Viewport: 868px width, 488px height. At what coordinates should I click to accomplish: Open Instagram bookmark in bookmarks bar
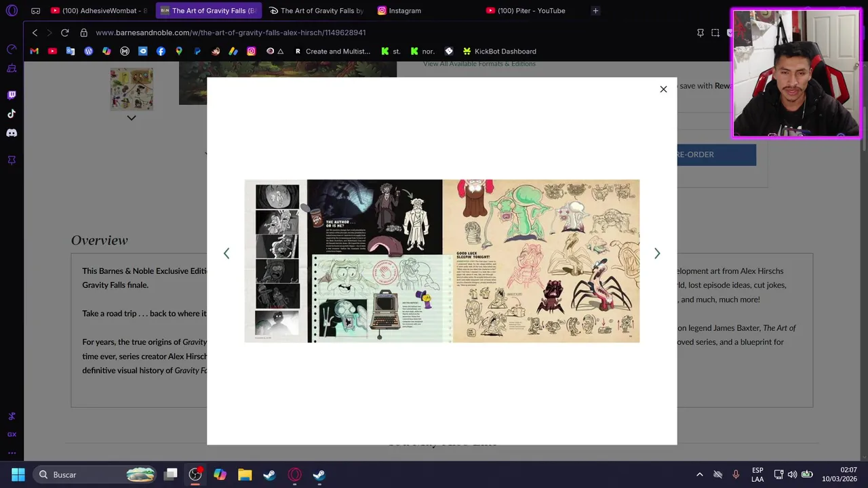click(252, 51)
